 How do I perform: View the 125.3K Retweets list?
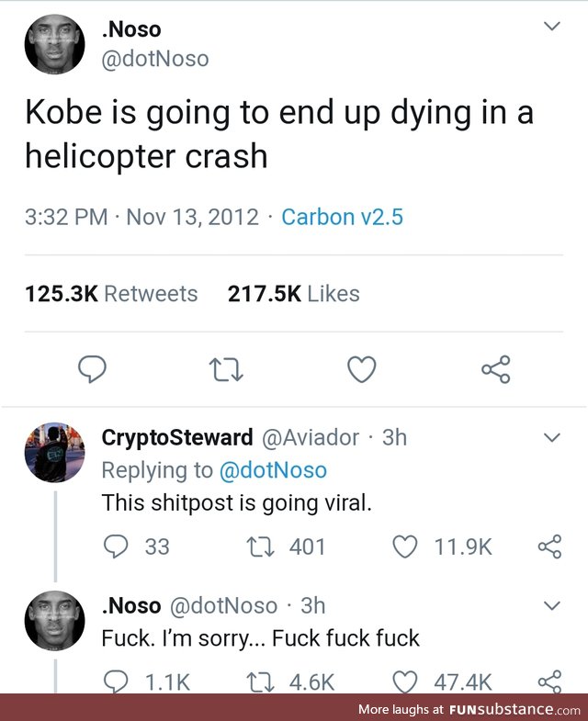pyautogui.click(x=111, y=294)
